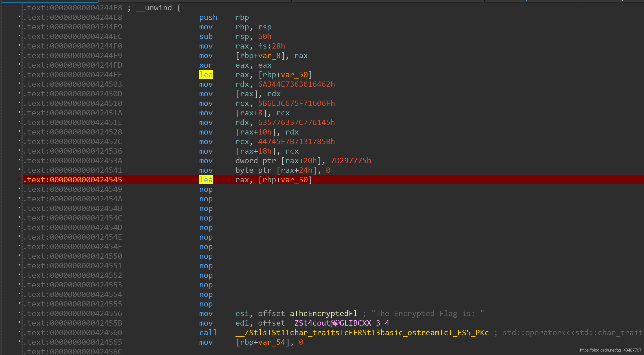Click the margin dot beside address 424560
The image size is (644, 355).
(x=19, y=332)
